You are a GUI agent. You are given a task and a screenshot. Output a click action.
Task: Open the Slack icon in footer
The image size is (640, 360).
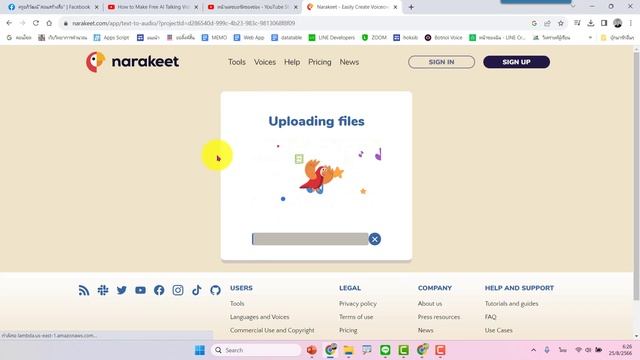(x=103, y=290)
